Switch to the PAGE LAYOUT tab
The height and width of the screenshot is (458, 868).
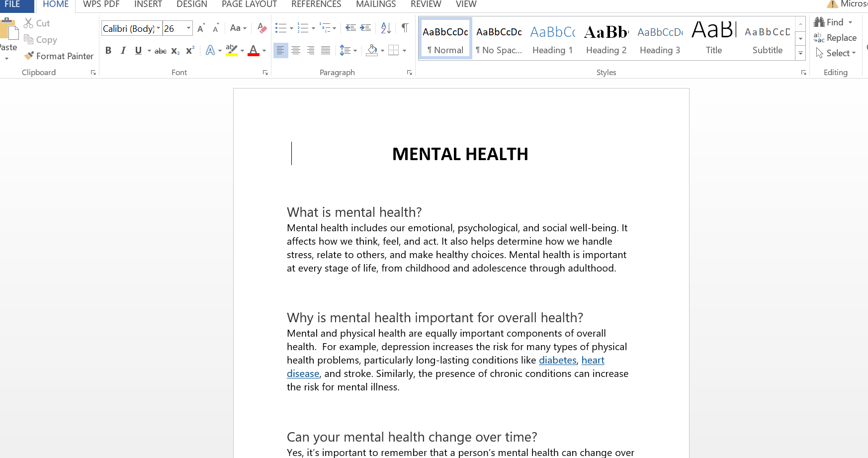tap(249, 4)
